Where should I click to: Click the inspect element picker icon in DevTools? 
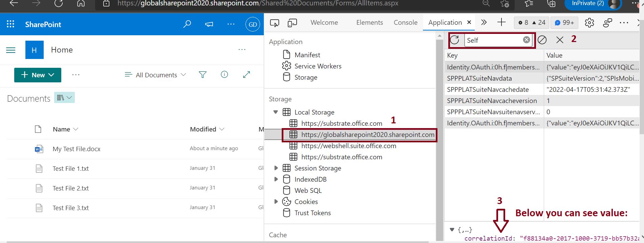[x=275, y=23]
